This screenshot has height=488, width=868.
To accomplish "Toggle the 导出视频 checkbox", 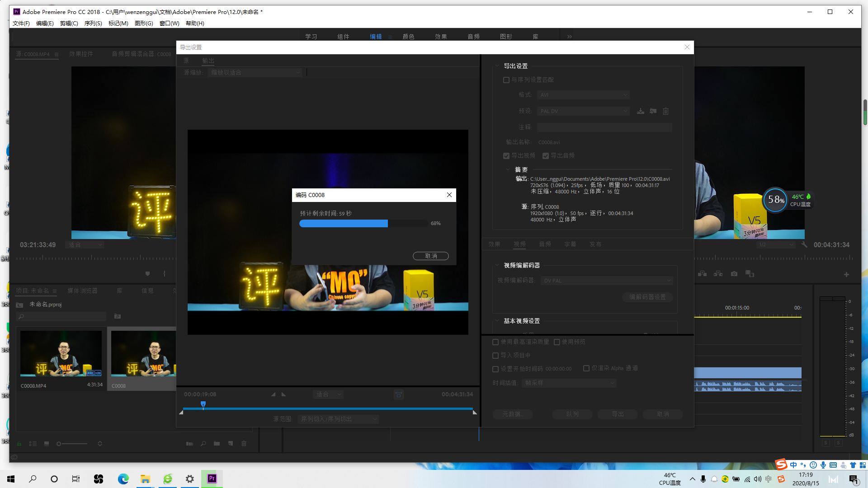I will point(506,156).
